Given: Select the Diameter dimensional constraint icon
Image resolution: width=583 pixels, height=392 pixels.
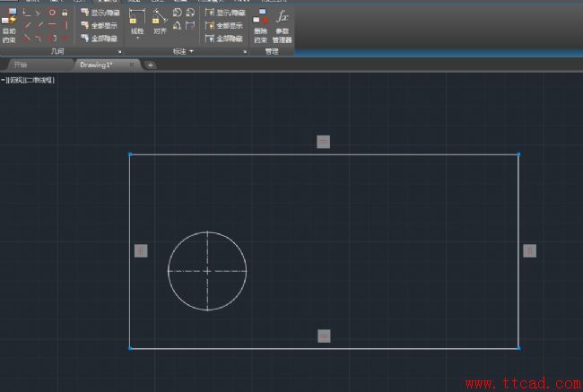Looking at the screenshot, I should click(190, 13).
